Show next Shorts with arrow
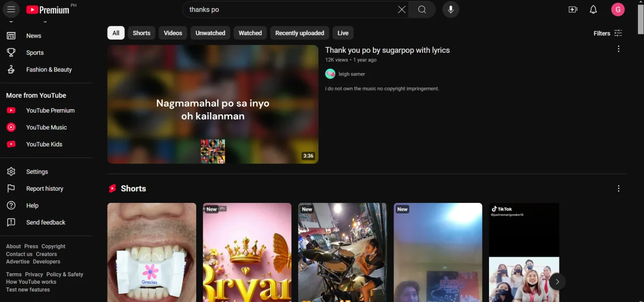 coord(557,282)
